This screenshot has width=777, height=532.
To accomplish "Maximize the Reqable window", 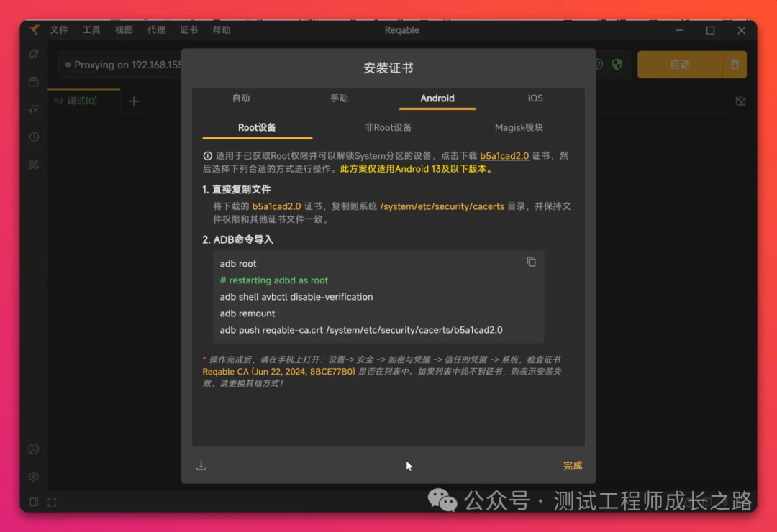I will [710, 30].
